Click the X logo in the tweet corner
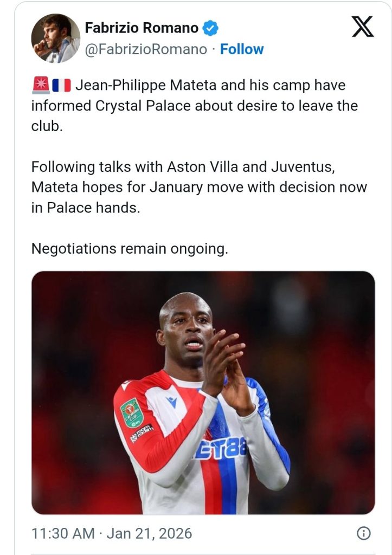The image size is (392, 555). [363, 26]
